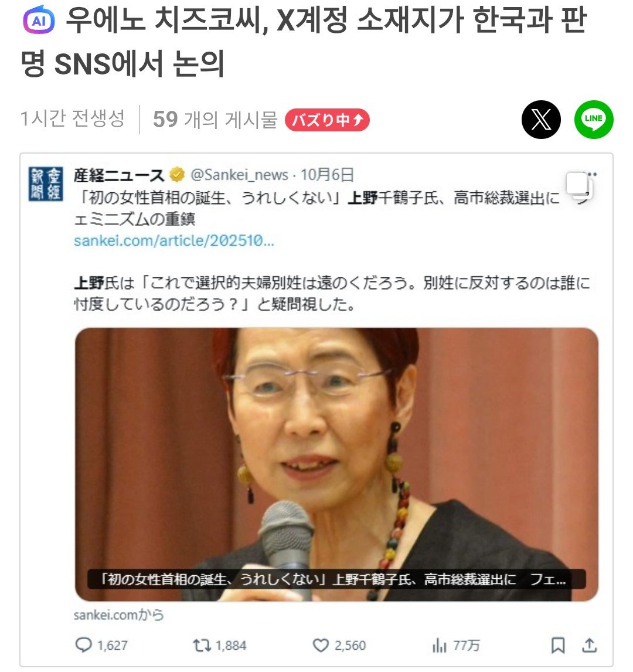Open the article preview photo card
633x672 pixels.
[x=336, y=464]
